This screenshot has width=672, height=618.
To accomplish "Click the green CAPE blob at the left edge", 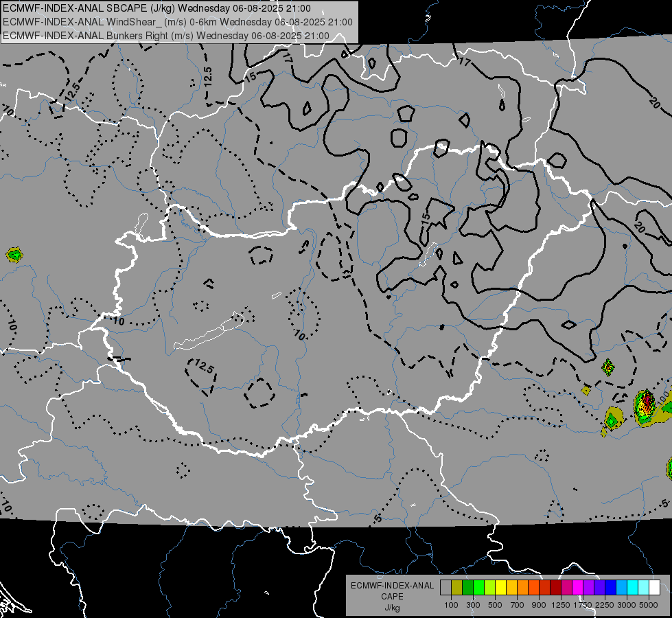I will point(14,255).
